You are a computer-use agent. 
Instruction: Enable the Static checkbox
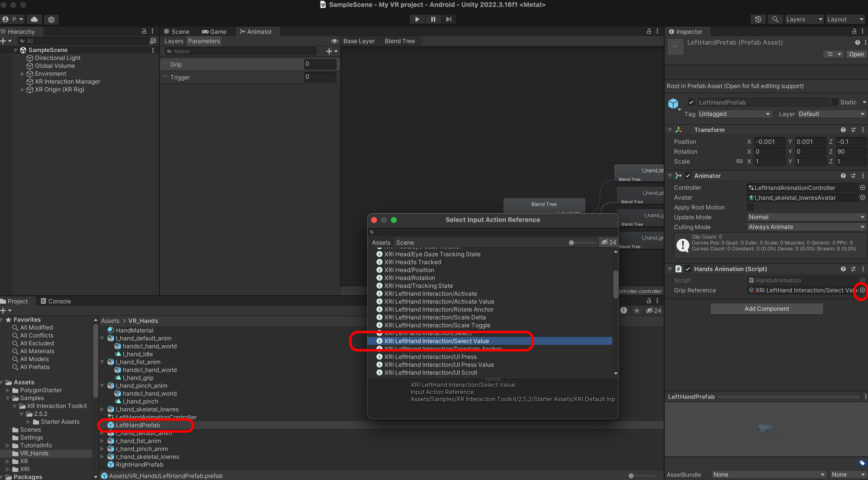[835, 102]
